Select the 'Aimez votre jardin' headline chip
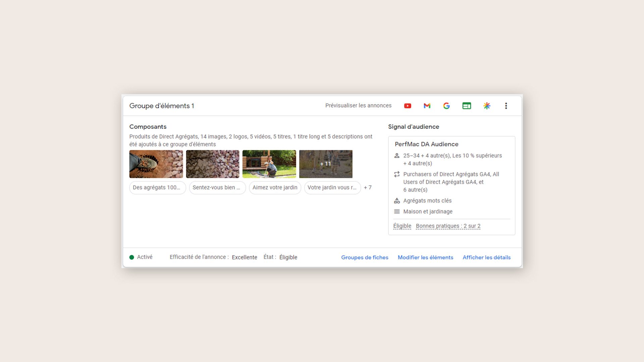The width and height of the screenshot is (644, 362). click(x=275, y=188)
